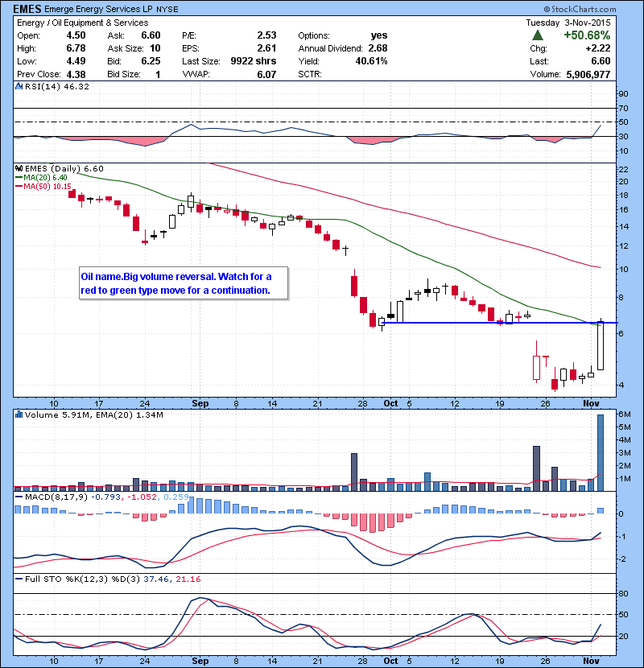This screenshot has height=668, width=644.
Task: Click the RSI(14) indicator icon
Action: tap(19, 86)
